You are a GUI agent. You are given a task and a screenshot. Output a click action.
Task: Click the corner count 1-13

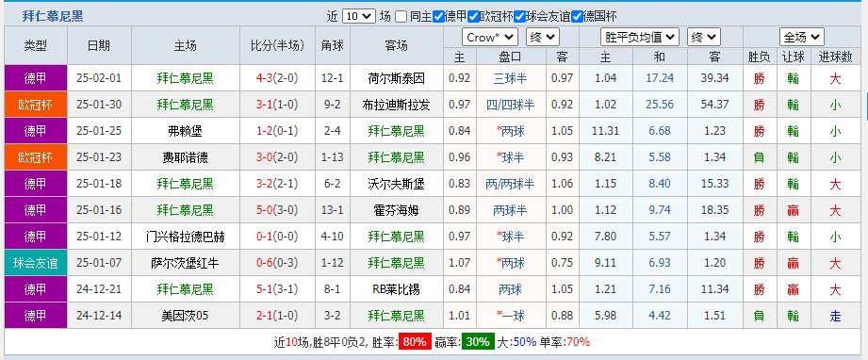click(x=333, y=157)
